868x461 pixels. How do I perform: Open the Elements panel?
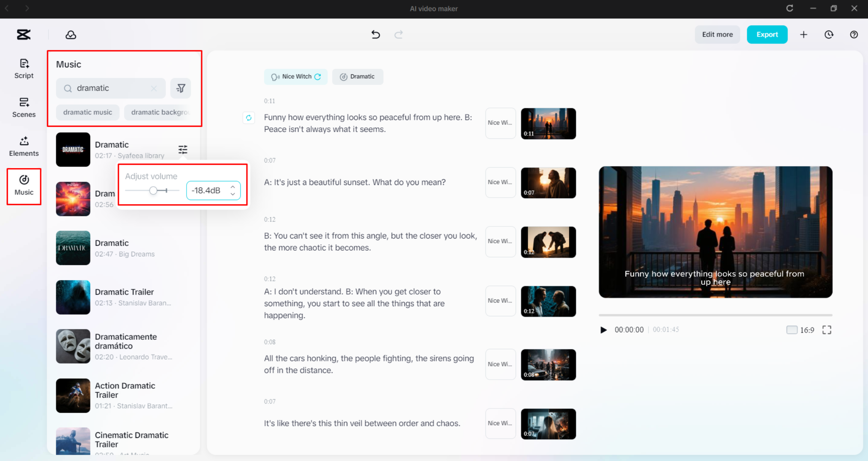click(23, 146)
